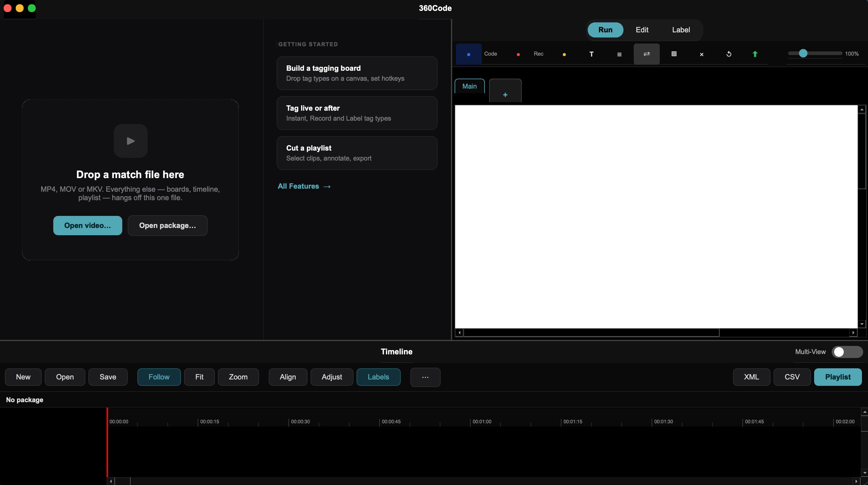
Task: Click the timeline horizontal scroll left arrow
Action: (111, 481)
